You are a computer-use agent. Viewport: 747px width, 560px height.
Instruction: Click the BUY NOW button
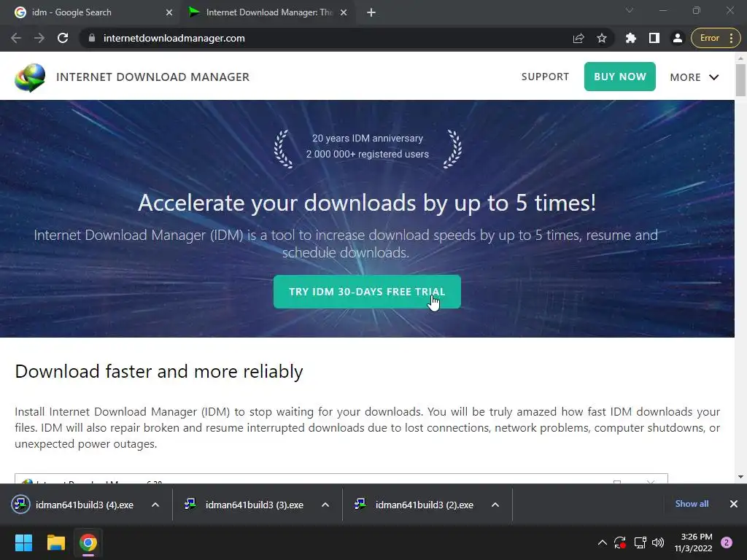(620, 77)
